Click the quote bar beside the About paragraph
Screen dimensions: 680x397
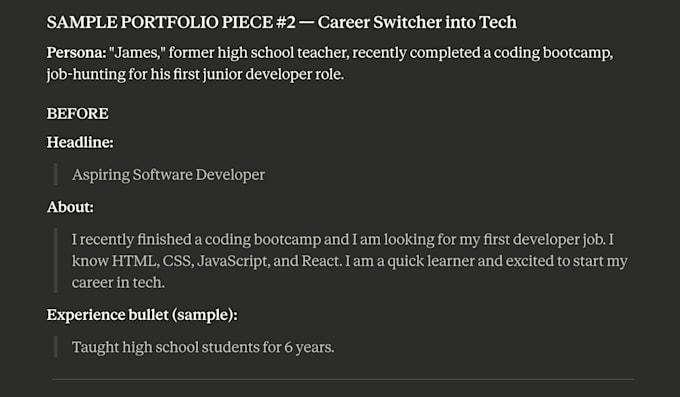[56, 260]
